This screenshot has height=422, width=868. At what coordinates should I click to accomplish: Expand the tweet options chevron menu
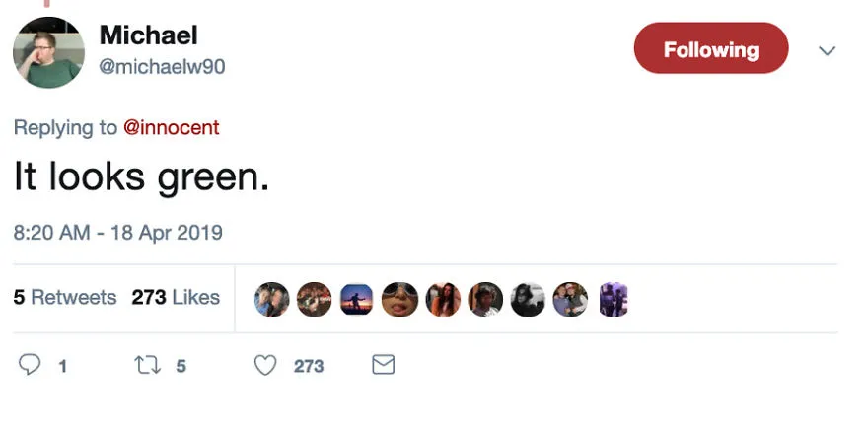coord(827,51)
